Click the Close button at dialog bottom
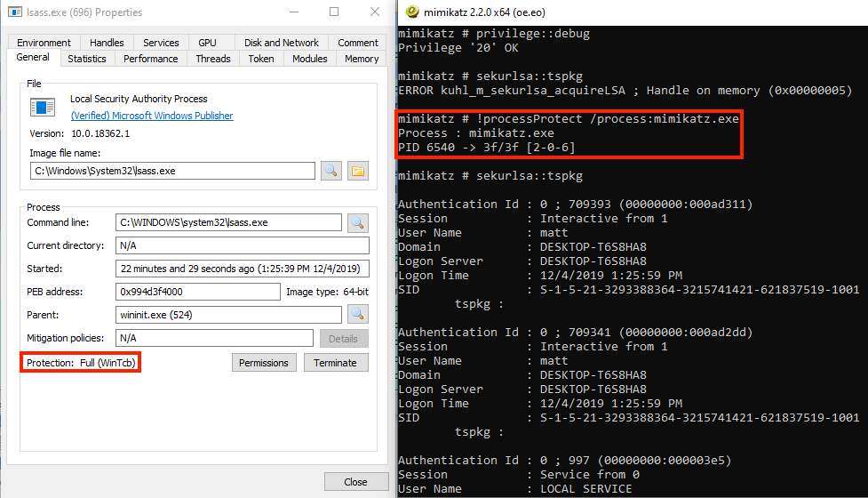This screenshot has height=498, width=868. [x=354, y=482]
